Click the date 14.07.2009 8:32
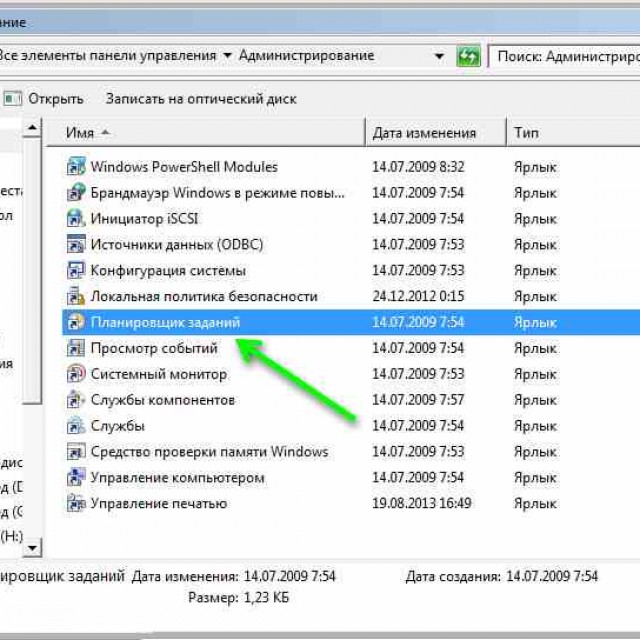Viewport: 640px width, 640px height. coord(418,167)
